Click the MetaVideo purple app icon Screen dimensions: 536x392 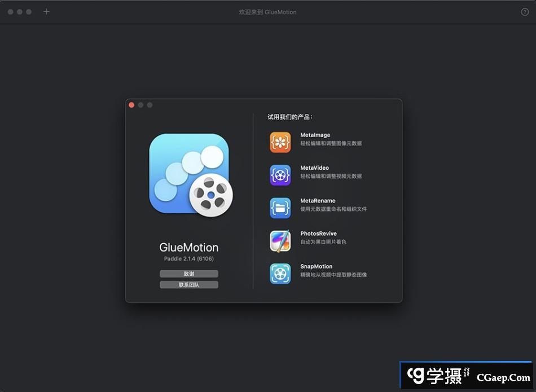pos(280,175)
